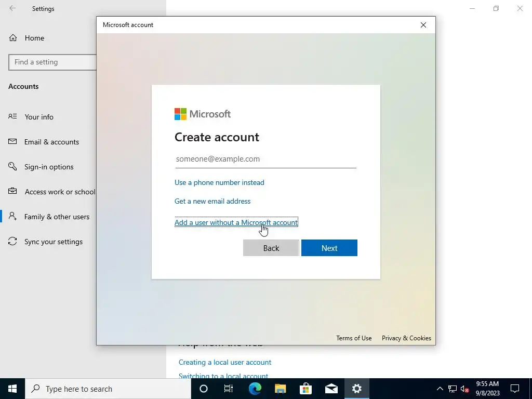Screen dimensions: 532x399
Task: Open Terms of Use link
Action: (354, 338)
